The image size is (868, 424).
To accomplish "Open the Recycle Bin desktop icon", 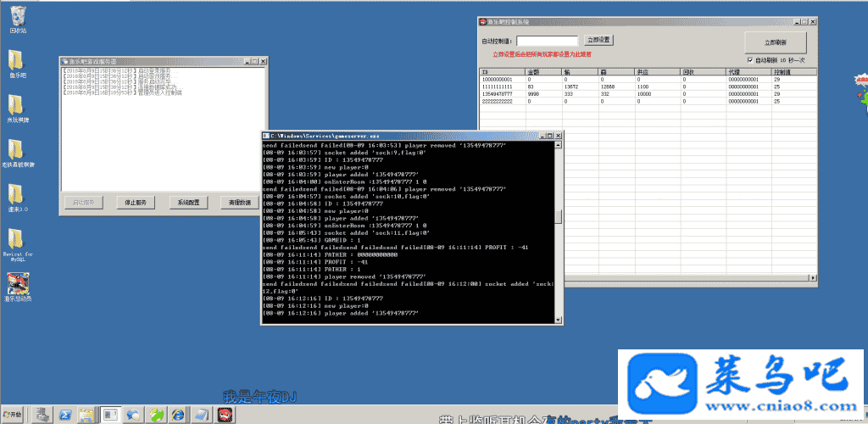I will point(18,17).
